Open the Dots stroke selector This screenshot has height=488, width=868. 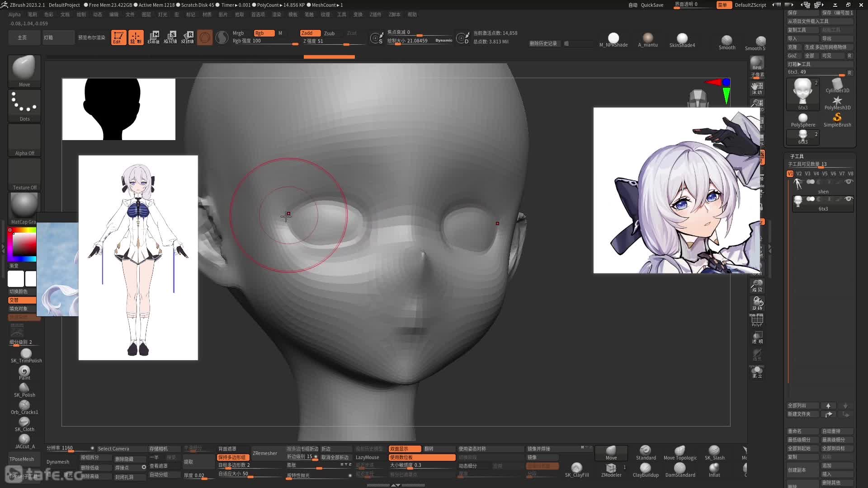pyautogui.click(x=24, y=106)
